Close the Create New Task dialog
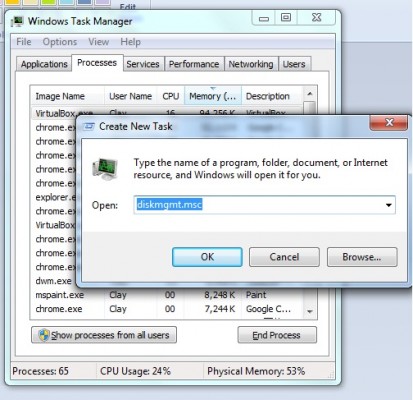Image resolution: width=413 pixels, height=400 pixels. point(389,122)
